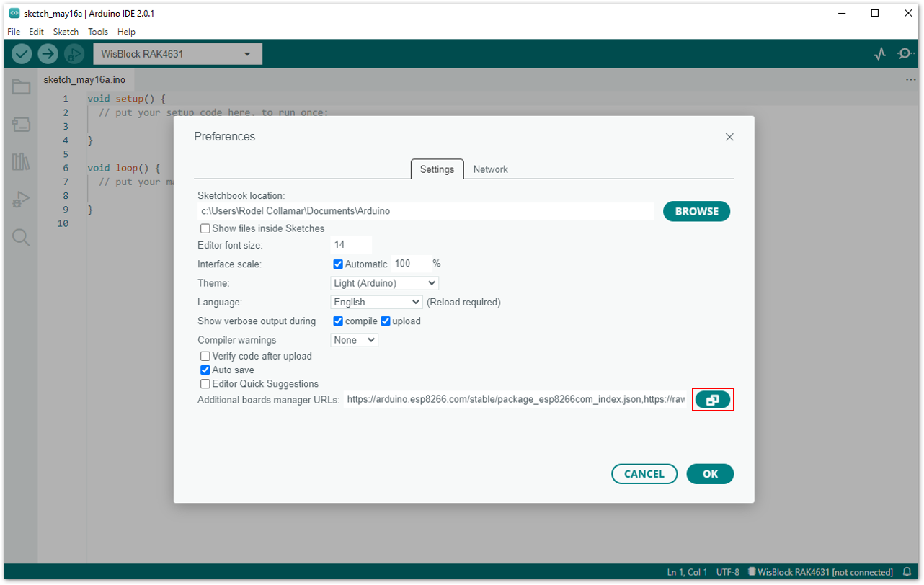Screen dimensions: 924x585
Task: Click line number 10 in editor
Action: (x=63, y=223)
